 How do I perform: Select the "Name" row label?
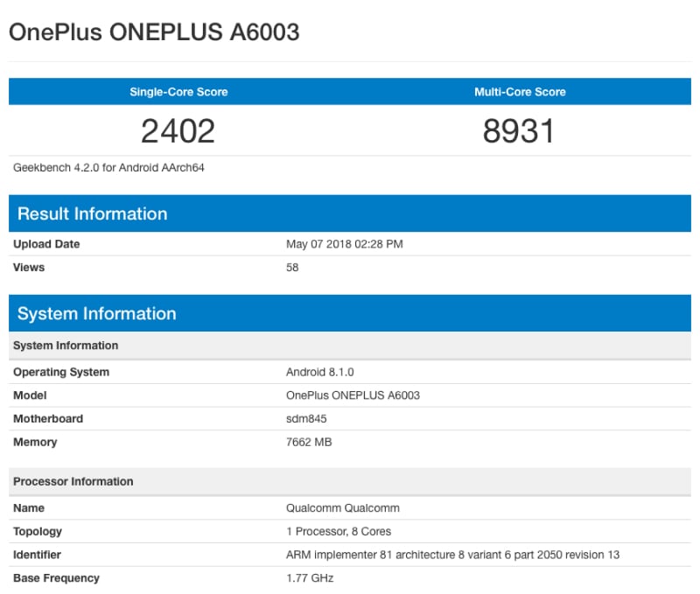click(x=29, y=508)
